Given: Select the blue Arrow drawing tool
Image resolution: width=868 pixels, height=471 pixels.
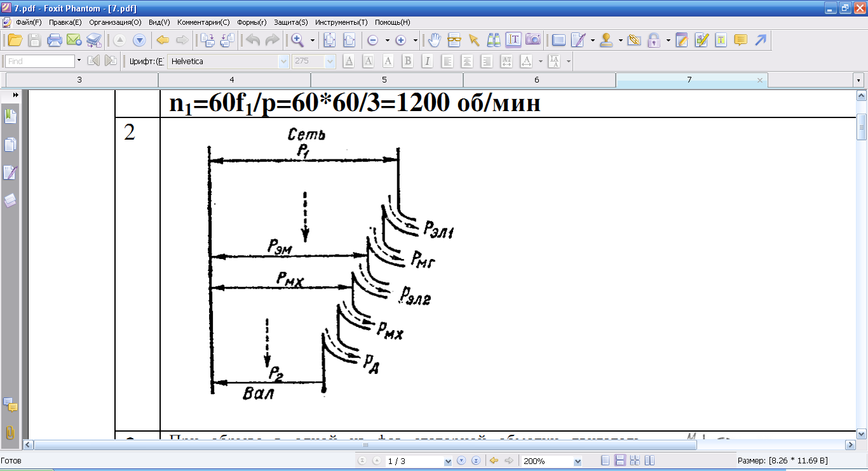Looking at the screenshot, I should 761,41.
